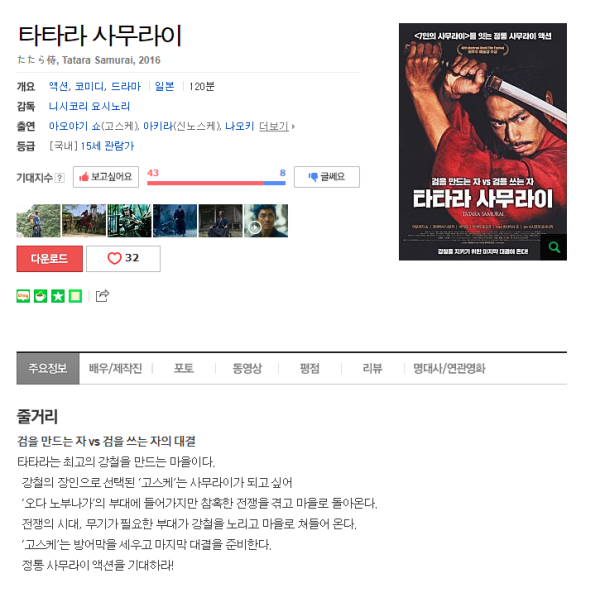Screen dimensions: 600x592
Task: Switch to the 배우/제작진 tab
Action: pyautogui.click(x=116, y=368)
